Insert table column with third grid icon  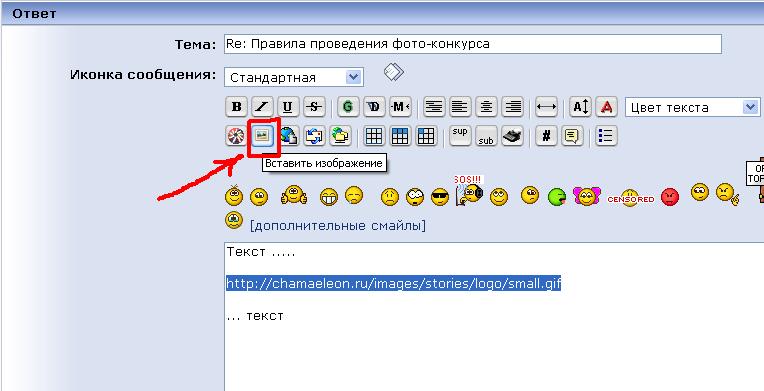[x=425, y=136]
